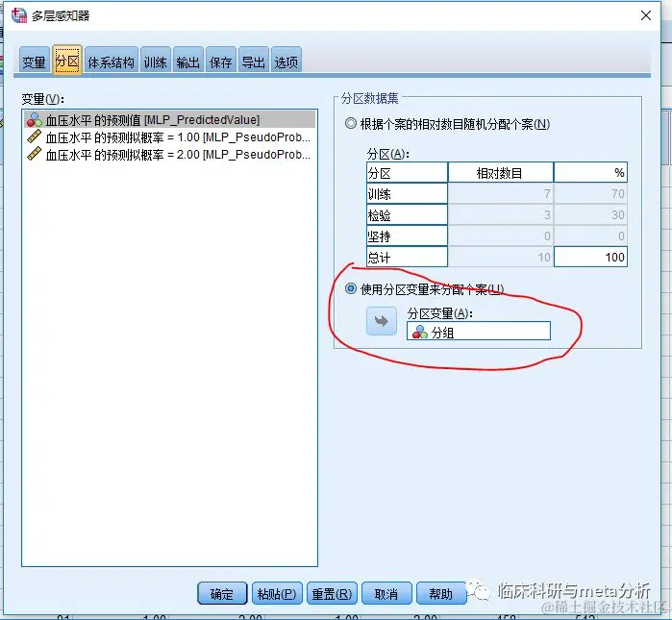The height and width of the screenshot is (620, 672).
Task: Switch to the 体系结构 tab
Action: tap(111, 62)
